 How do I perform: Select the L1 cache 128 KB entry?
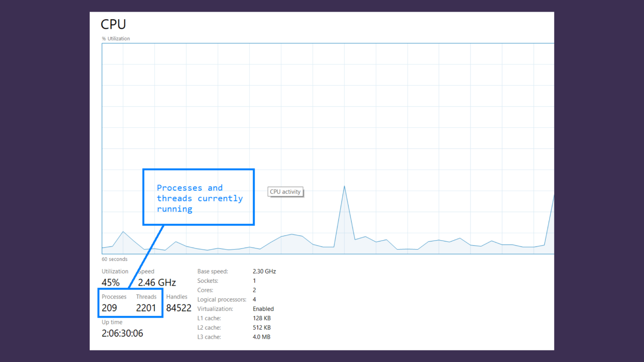[262, 318]
